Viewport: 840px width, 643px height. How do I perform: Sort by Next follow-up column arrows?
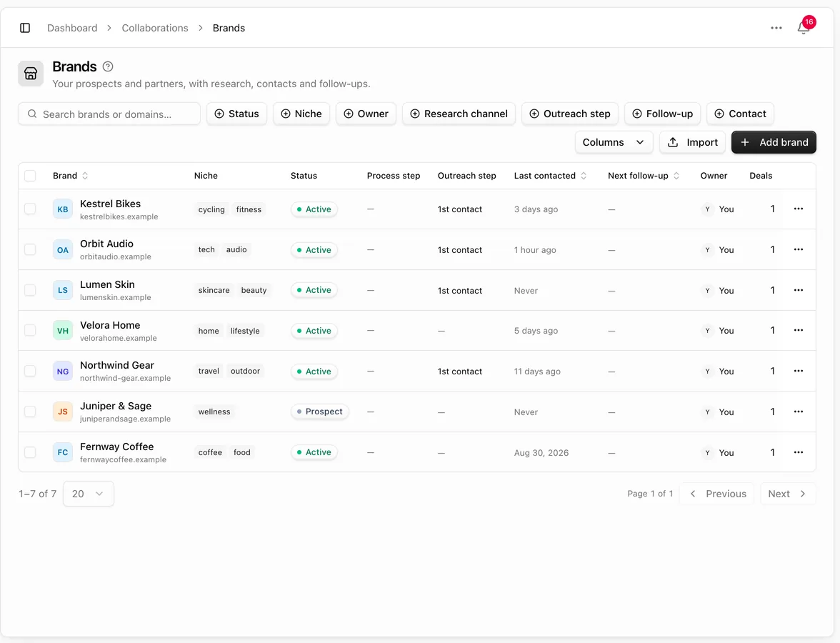(676, 176)
